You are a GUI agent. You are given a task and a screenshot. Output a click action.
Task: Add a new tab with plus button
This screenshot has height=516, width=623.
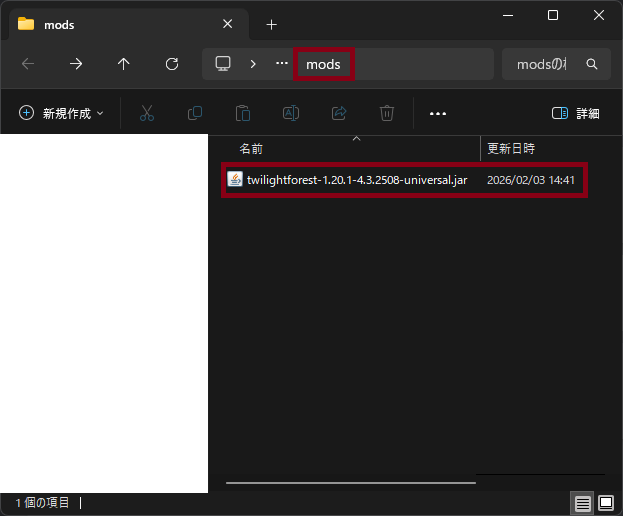(x=271, y=24)
